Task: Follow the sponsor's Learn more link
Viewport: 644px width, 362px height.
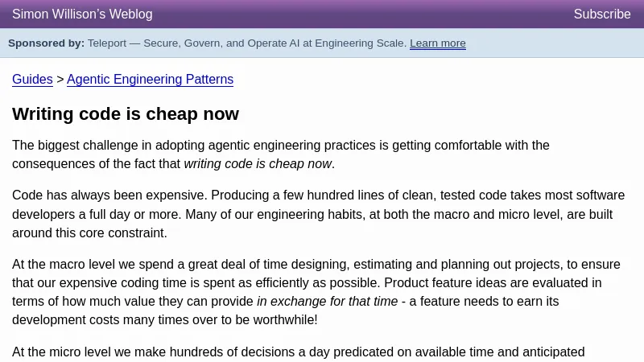Action: pos(437,43)
